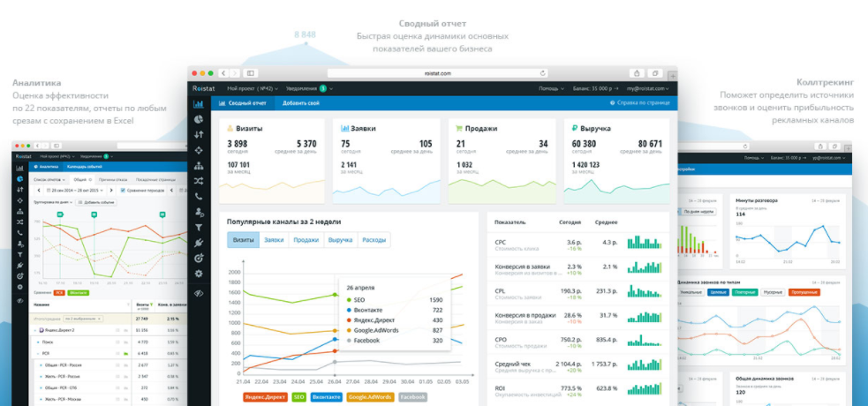Open the gear settings icon in main sidebar
The width and height of the screenshot is (868, 406).
(x=198, y=274)
